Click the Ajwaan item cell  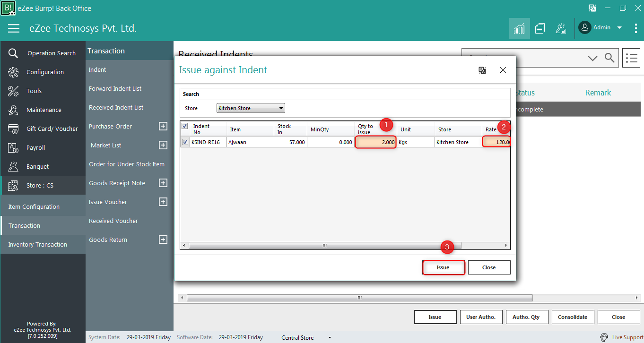coord(251,142)
